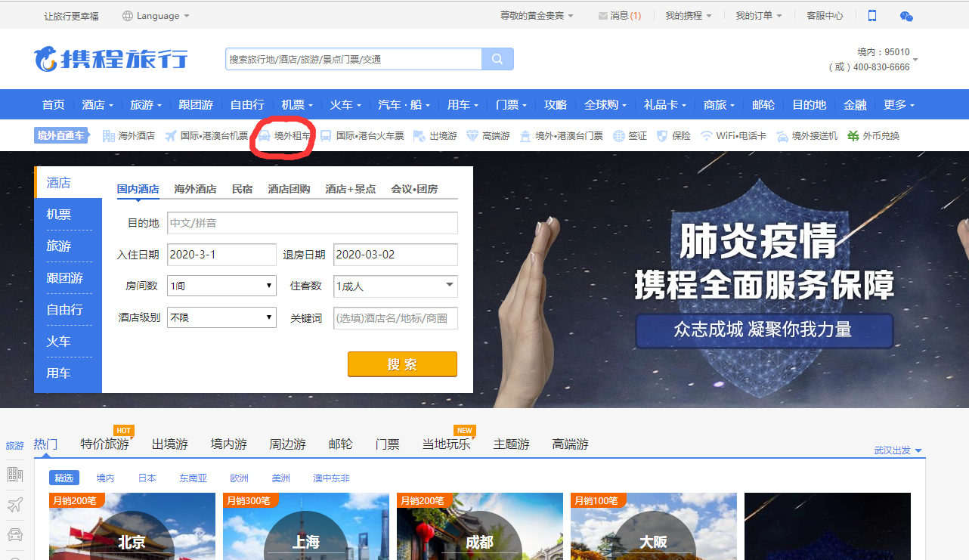Switch to 海外酒店 tab in search panel
The height and width of the screenshot is (560, 969).
tap(195, 189)
